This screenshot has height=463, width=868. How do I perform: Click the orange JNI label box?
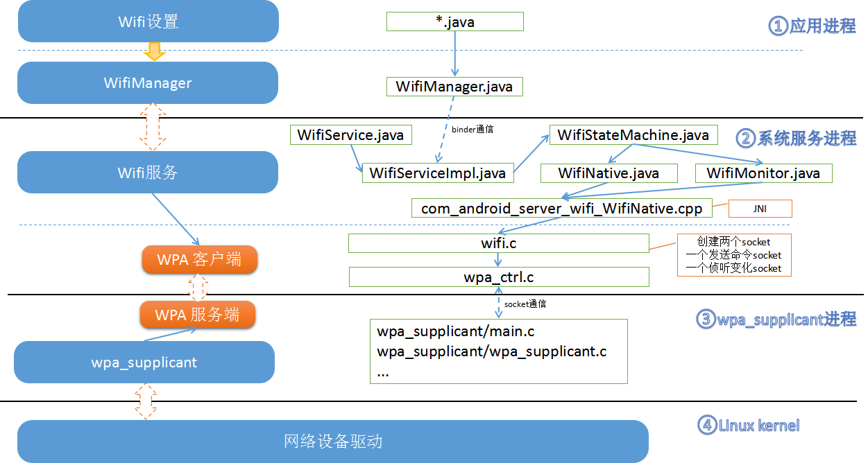(760, 208)
